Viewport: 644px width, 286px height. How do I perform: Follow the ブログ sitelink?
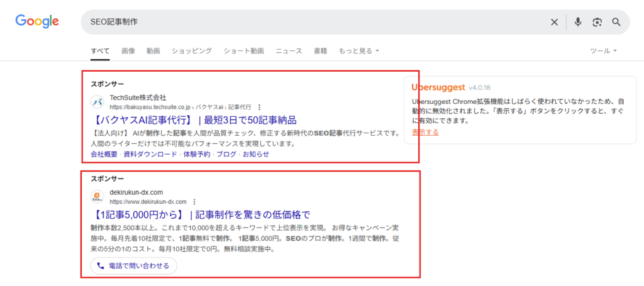click(x=226, y=154)
